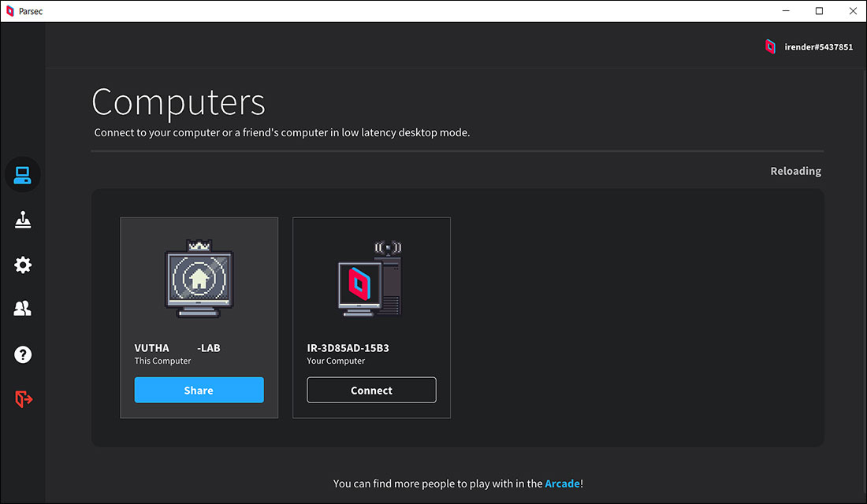Close the Parsec window
Screen dimensions: 867x504
tap(852, 11)
